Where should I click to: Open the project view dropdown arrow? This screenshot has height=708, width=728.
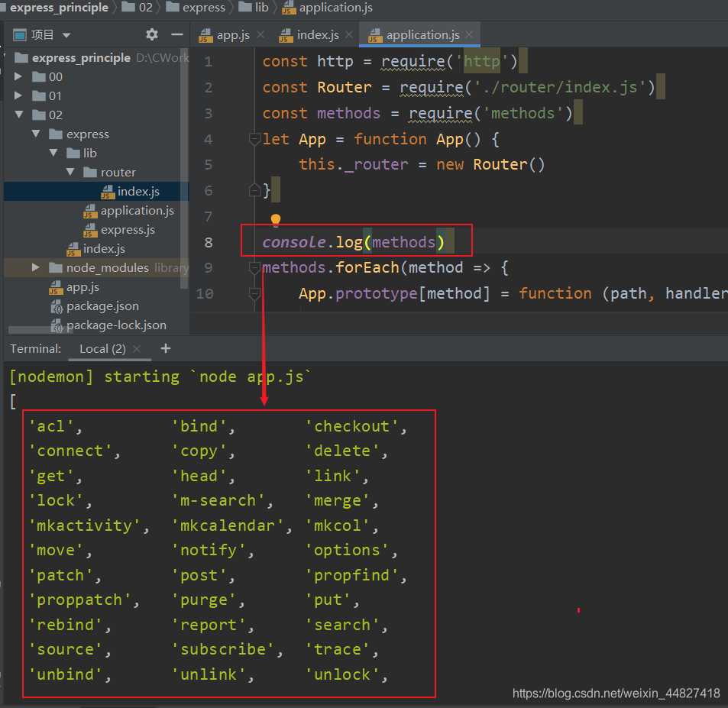[x=66, y=35]
